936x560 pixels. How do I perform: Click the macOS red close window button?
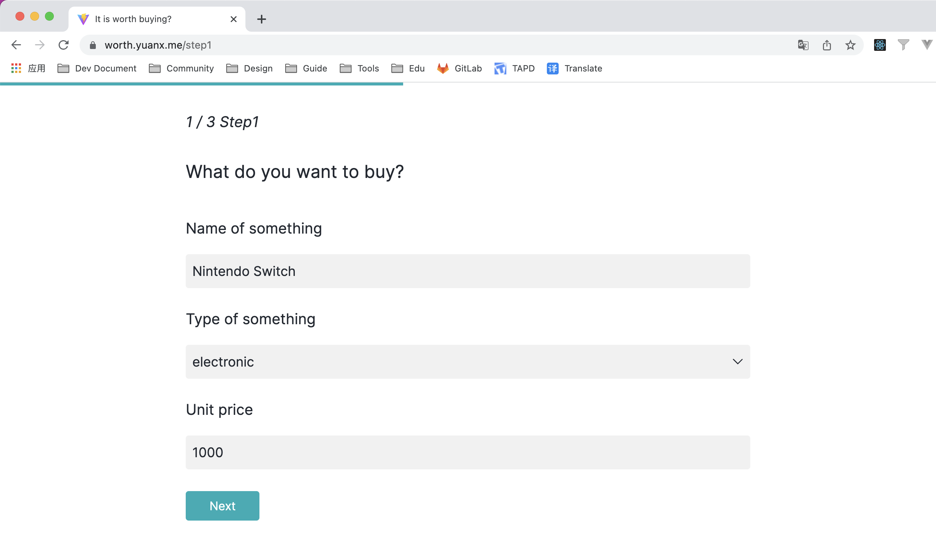[x=20, y=16]
